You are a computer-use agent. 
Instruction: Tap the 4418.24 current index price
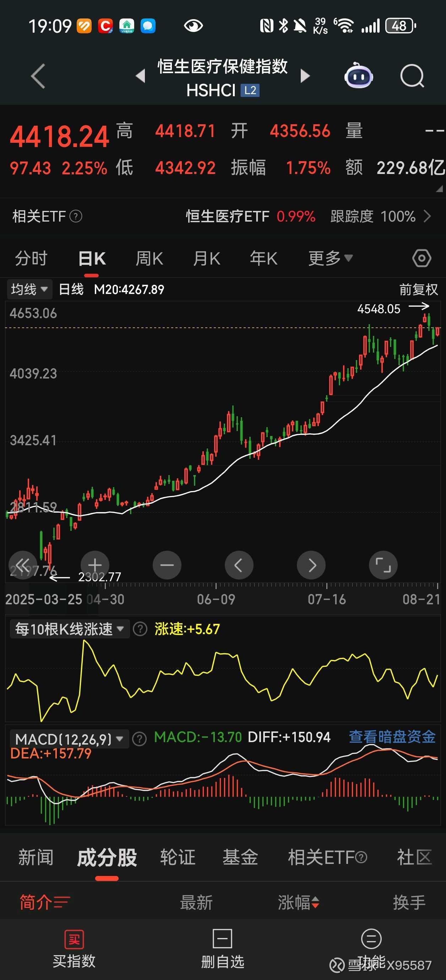coord(60,136)
